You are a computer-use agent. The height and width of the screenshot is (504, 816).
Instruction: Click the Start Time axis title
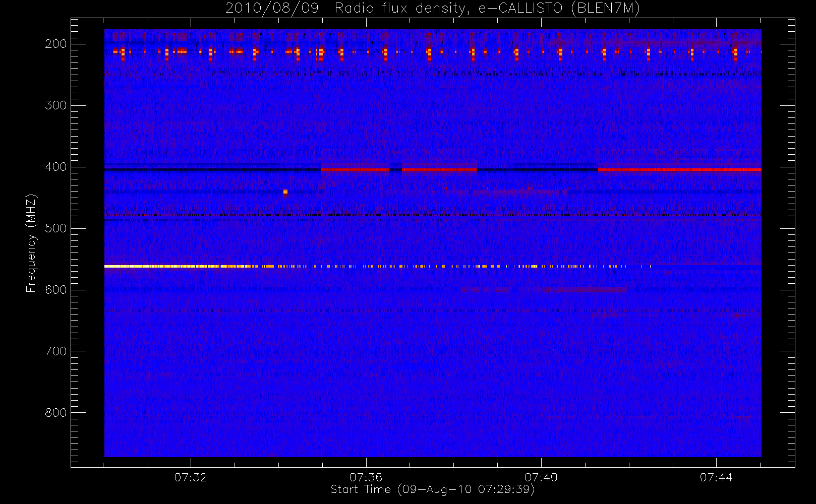[x=432, y=489]
